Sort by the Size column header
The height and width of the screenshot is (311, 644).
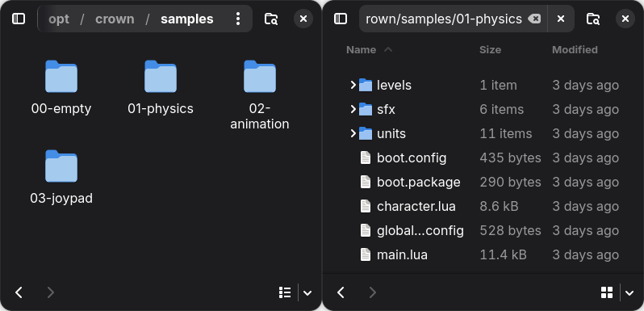(490, 50)
